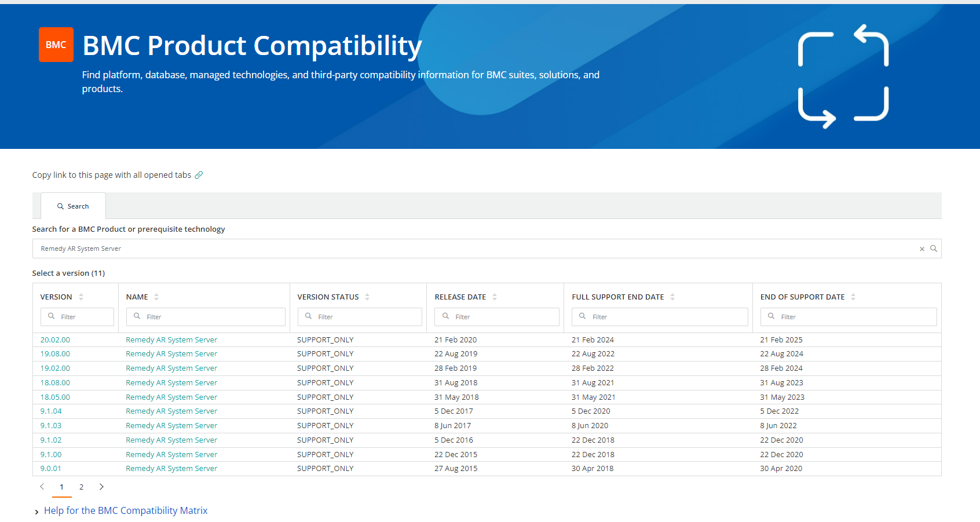Open the Search tab
Image resolution: width=980 pixels, height=522 pixels.
pyautogui.click(x=73, y=206)
